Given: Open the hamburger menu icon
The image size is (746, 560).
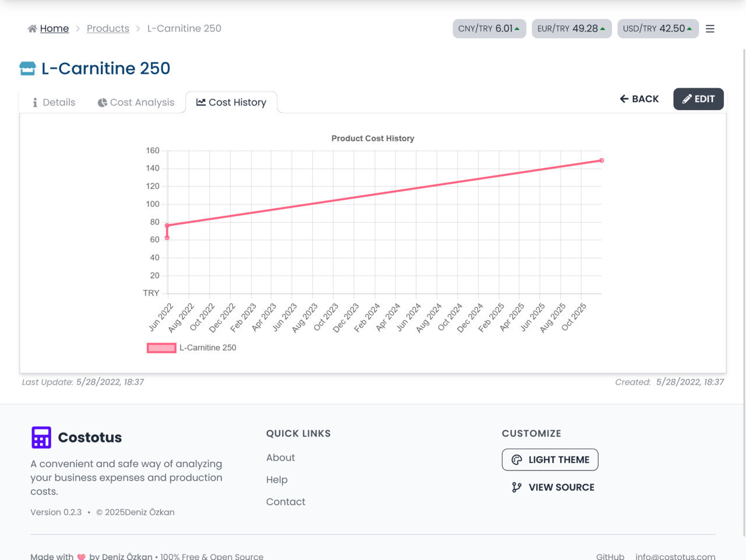Looking at the screenshot, I should pos(710,29).
